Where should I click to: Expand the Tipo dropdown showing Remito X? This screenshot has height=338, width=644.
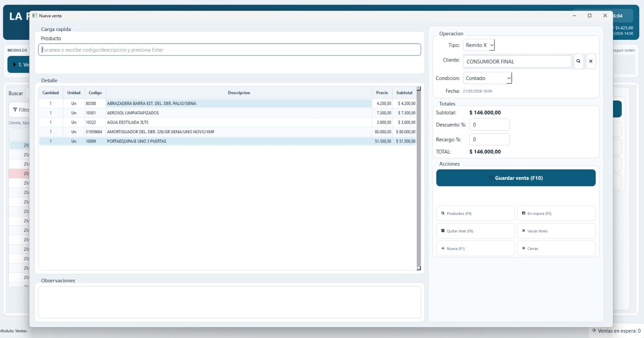point(479,45)
